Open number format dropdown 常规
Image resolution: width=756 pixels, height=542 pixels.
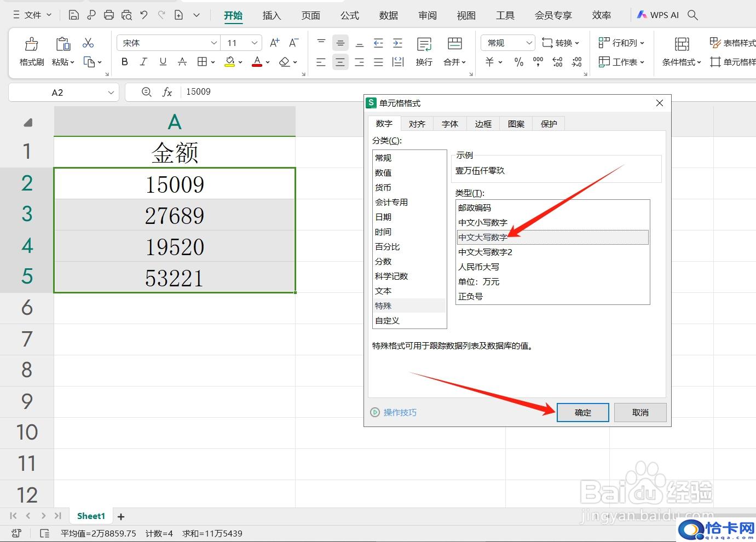click(529, 43)
